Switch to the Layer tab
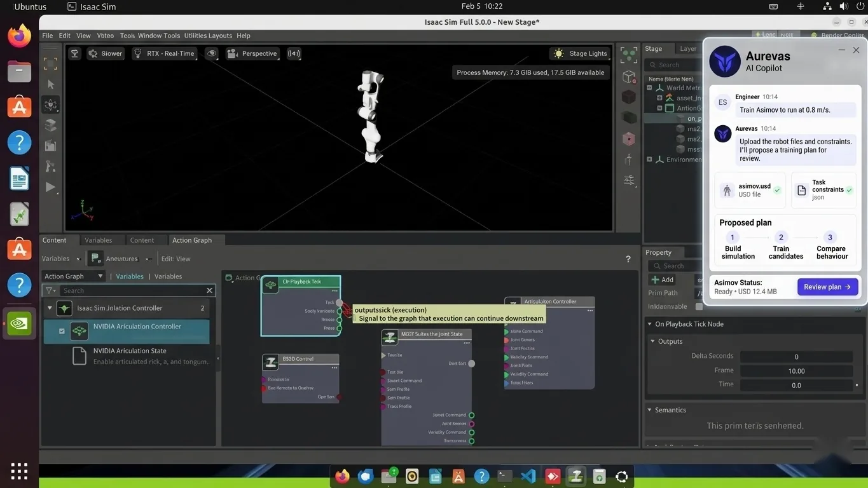This screenshot has width=868, height=488. click(x=688, y=49)
